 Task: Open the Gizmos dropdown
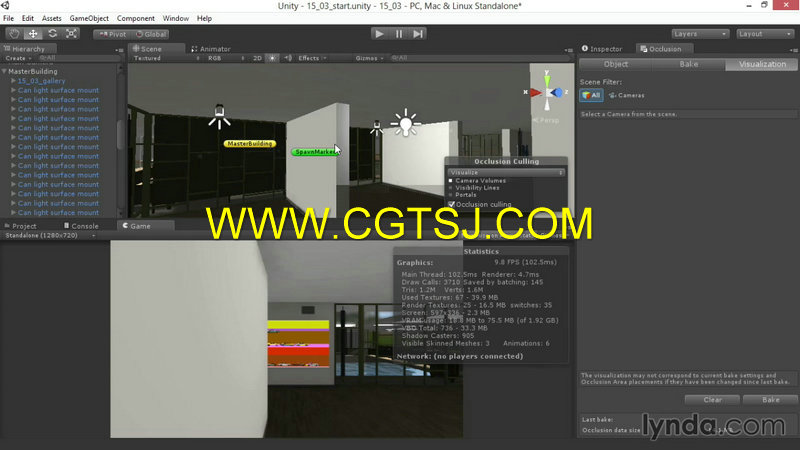point(369,58)
